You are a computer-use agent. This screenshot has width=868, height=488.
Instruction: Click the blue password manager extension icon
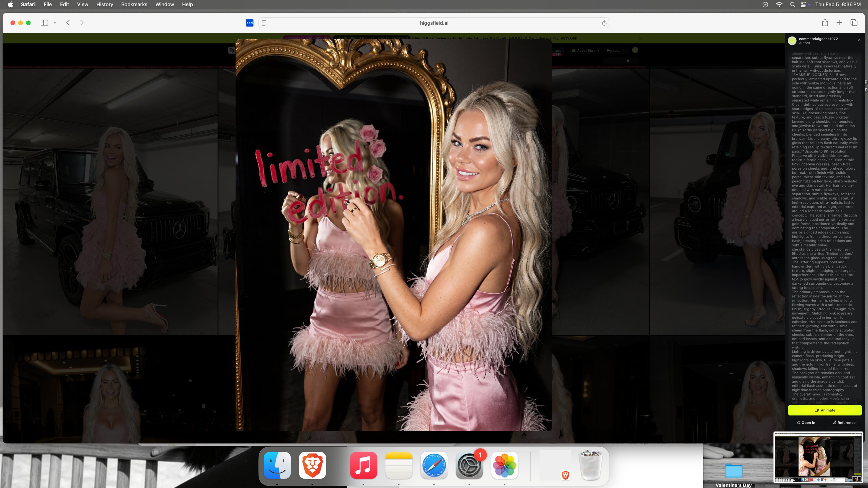(x=249, y=23)
